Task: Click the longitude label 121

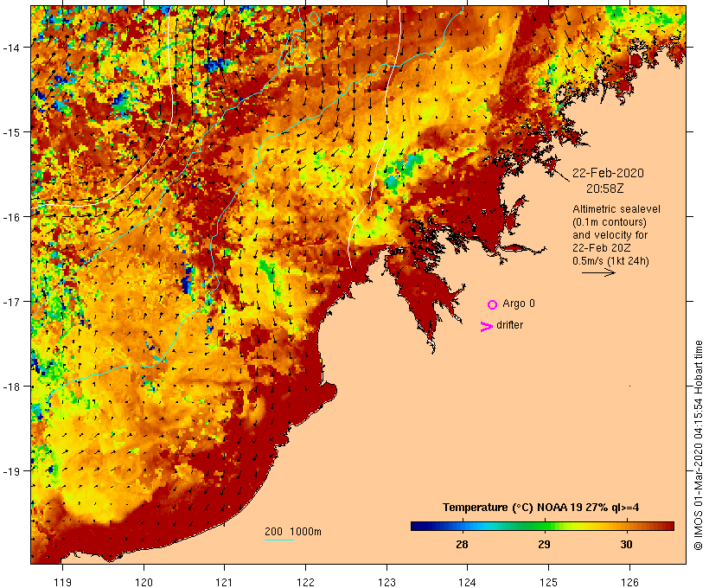Action: (225, 582)
